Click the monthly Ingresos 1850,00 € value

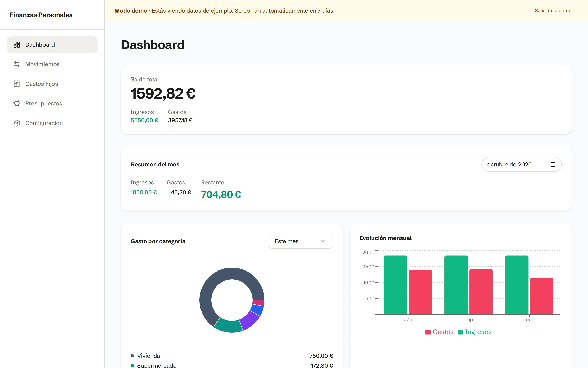point(144,192)
